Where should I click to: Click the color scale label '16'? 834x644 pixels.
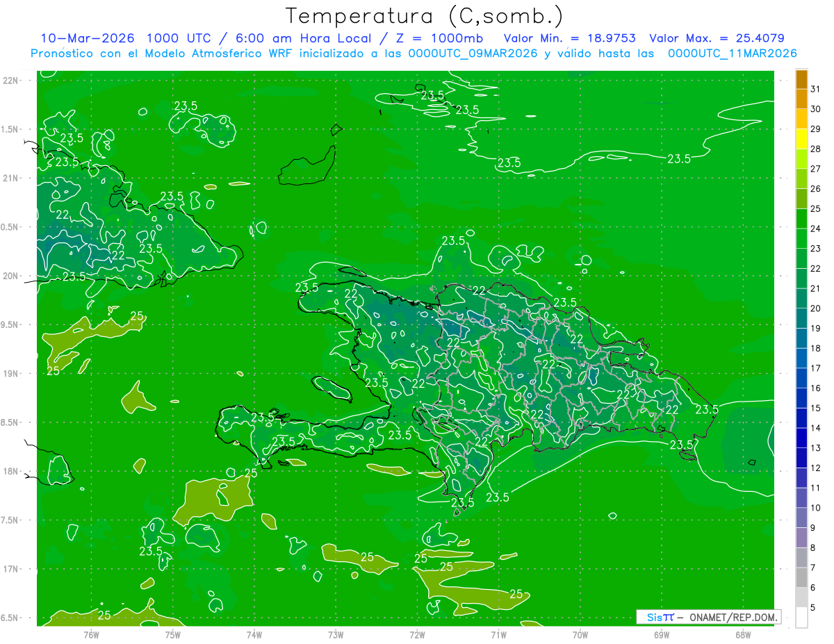click(x=815, y=388)
